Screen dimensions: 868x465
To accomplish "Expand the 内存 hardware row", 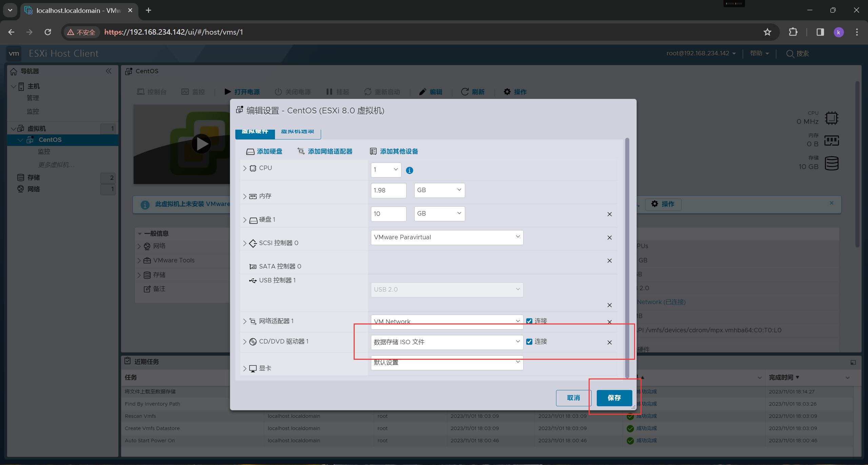I will point(245,196).
